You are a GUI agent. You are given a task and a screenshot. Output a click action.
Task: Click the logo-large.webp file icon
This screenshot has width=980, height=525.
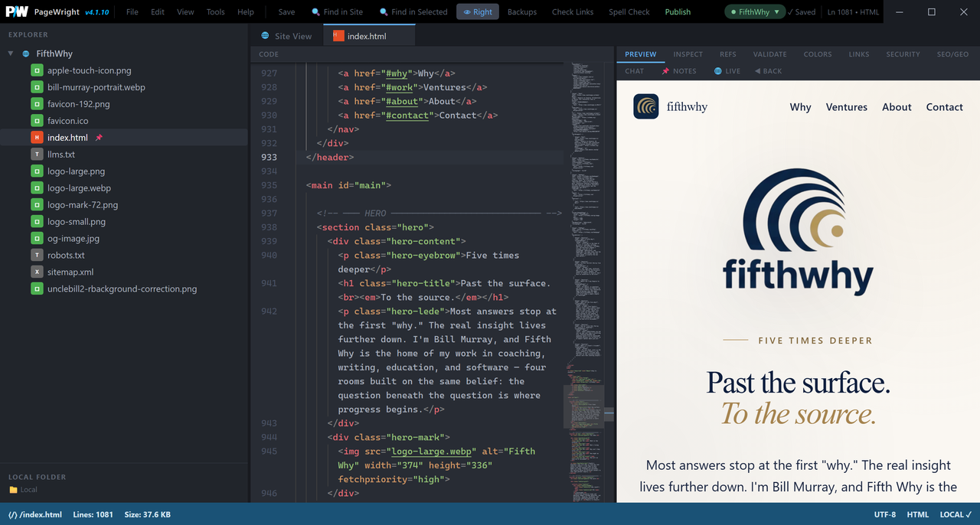tap(37, 188)
